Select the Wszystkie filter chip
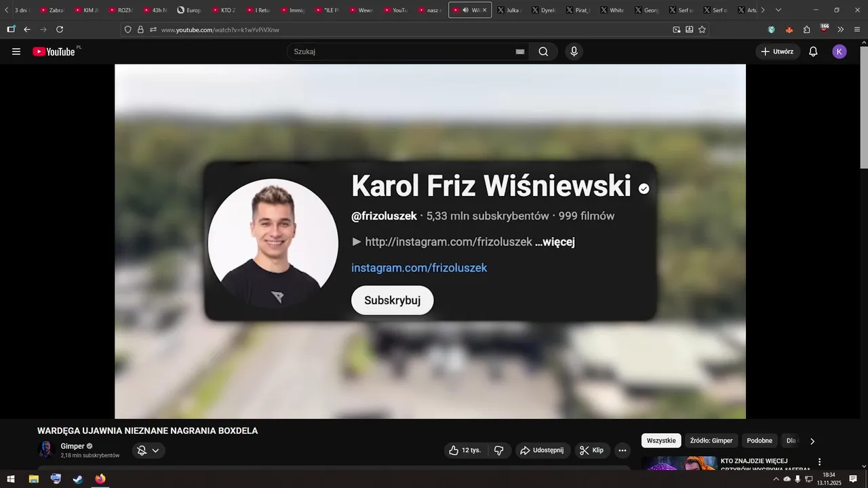The width and height of the screenshot is (868, 488). (661, 441)
